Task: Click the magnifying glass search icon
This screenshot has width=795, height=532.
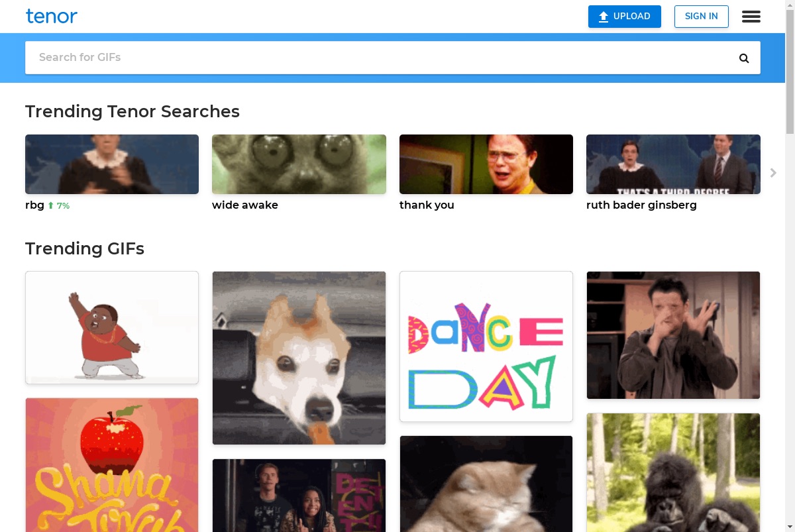Action: tap(744, 58)
